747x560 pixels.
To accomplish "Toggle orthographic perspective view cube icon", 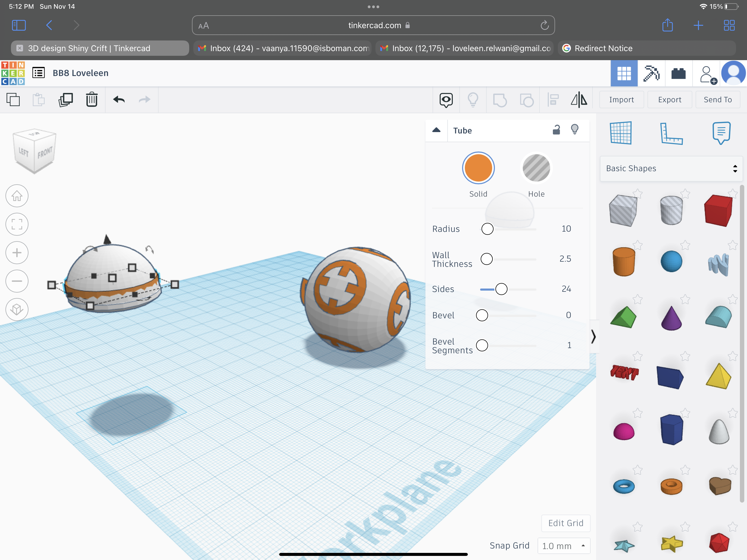I will pos(17,309).
